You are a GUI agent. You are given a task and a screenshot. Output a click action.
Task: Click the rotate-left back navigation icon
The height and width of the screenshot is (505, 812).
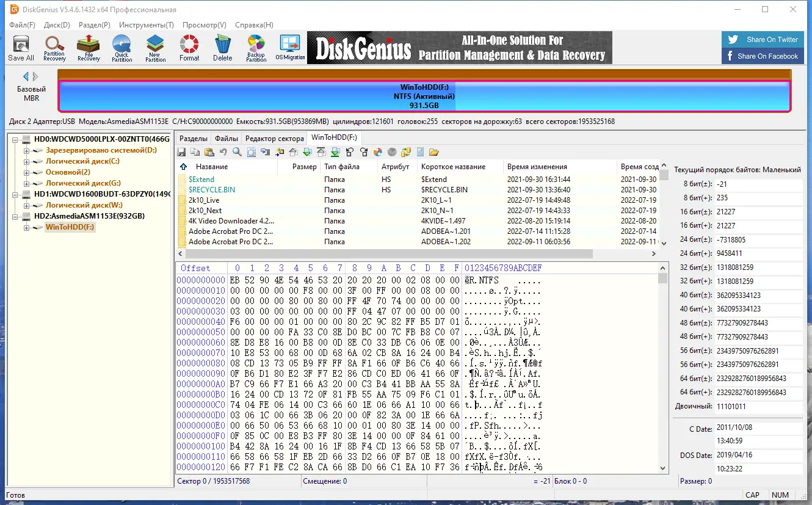pos(350,152)
